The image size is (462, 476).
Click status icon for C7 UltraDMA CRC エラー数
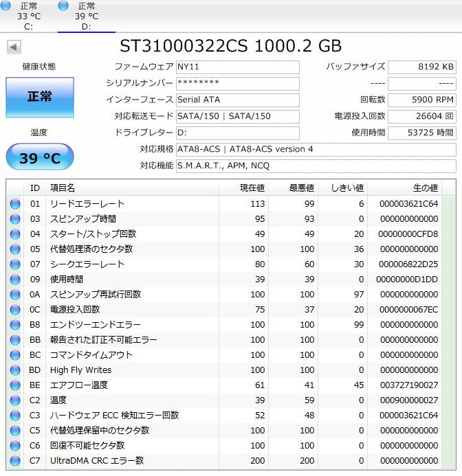[x=15, y=461]
